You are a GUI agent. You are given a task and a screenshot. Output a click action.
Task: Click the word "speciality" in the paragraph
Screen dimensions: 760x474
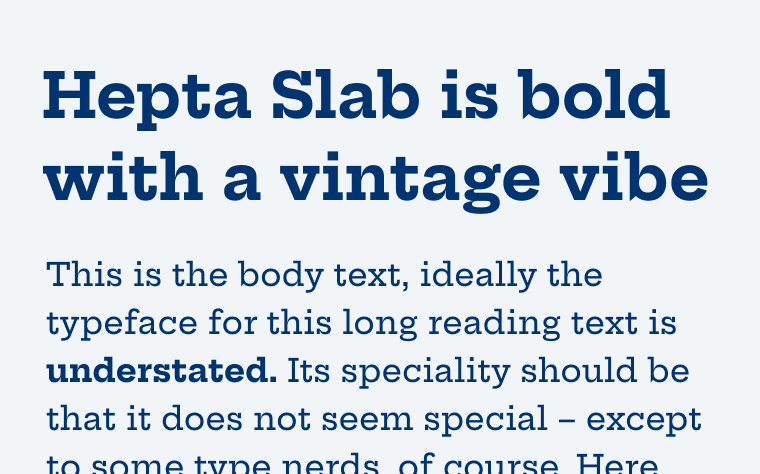(x=426, y=372)
